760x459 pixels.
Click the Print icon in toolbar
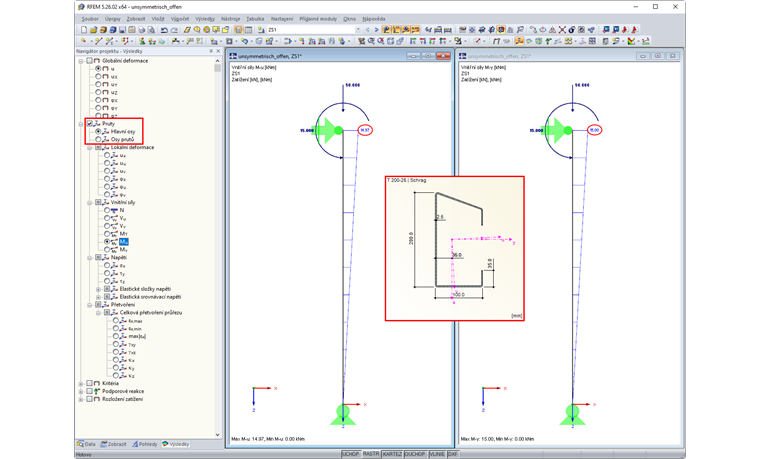point(142,30)
